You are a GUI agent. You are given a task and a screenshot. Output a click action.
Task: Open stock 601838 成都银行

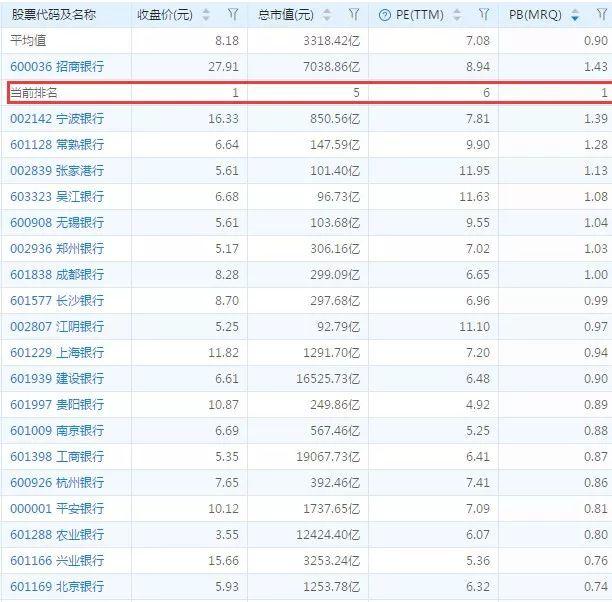click(57, 274)
